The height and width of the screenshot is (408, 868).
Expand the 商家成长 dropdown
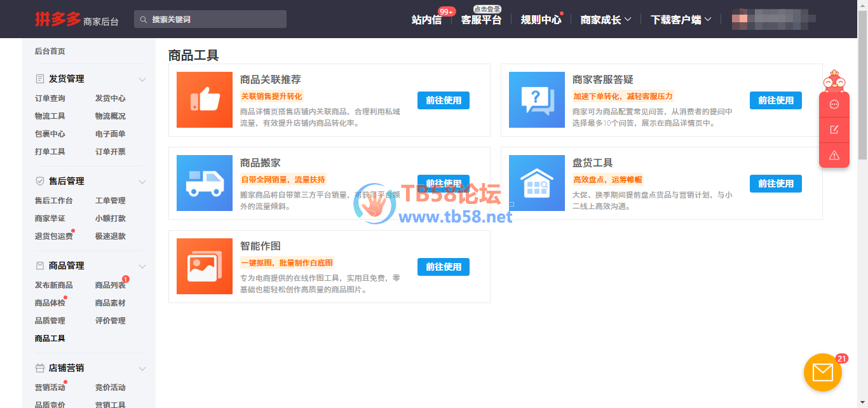[606, 20]
